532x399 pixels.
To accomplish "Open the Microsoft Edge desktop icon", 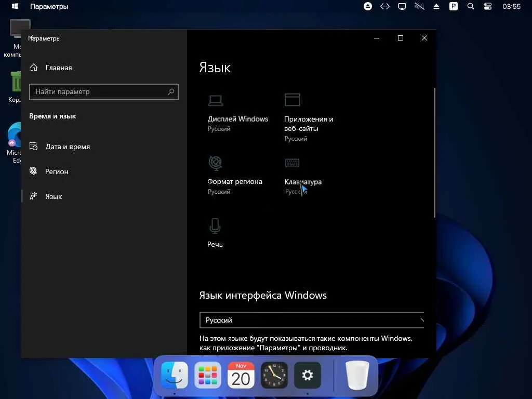I will [x=14, y=142].
